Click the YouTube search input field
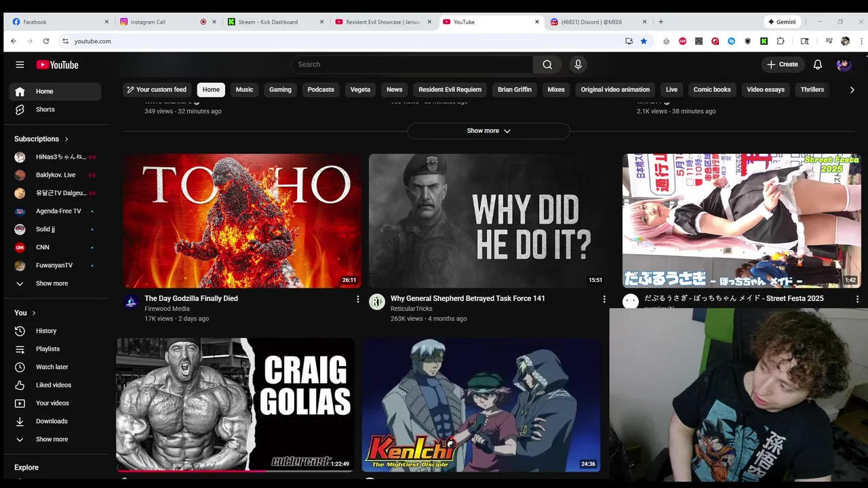 (x=412, y=64)
